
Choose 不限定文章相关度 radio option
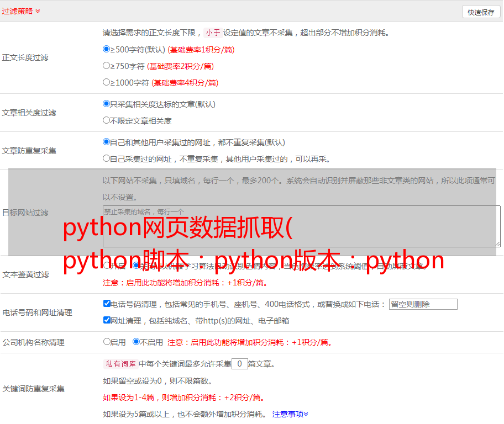(107, 120)
